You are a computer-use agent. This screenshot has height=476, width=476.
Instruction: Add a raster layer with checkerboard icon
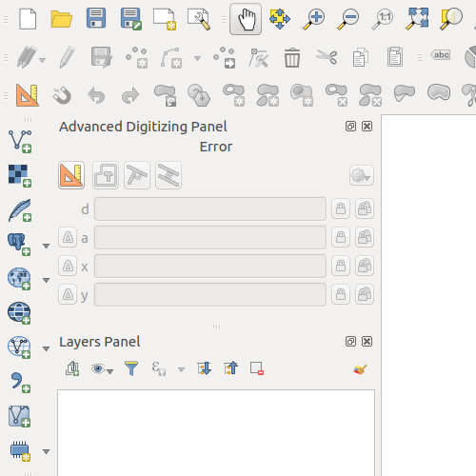(20, 175)
